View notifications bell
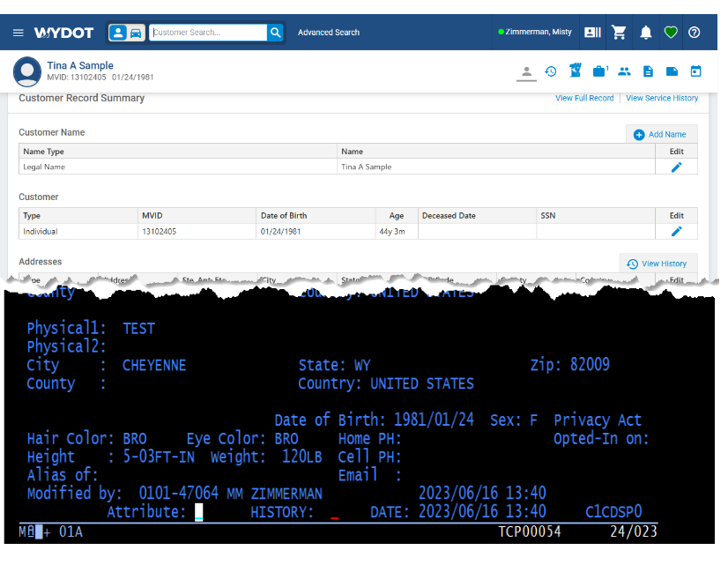728x565 pixels. click(646, 32)
